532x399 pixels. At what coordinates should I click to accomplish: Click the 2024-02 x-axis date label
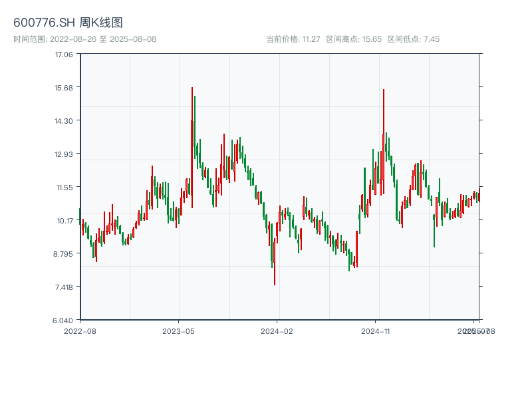[277, 331]
